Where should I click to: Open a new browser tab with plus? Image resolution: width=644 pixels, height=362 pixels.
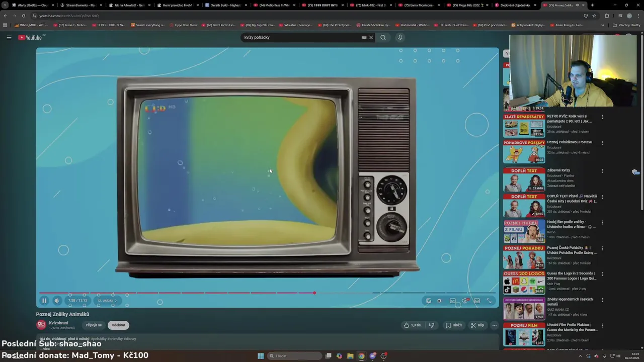coord(592,5)
